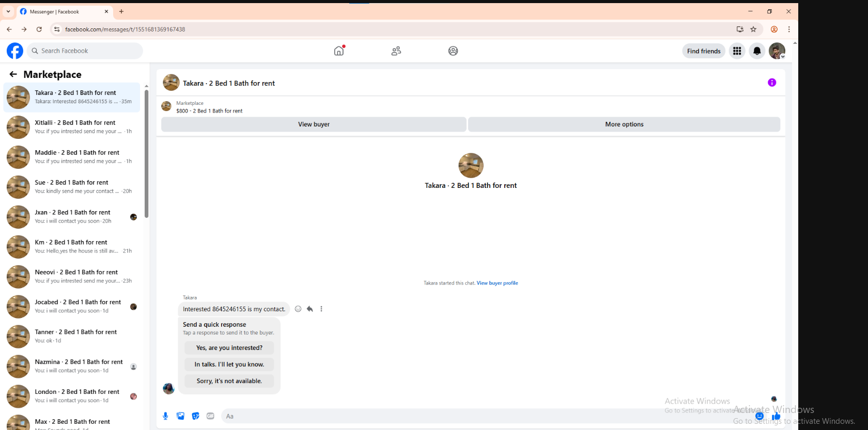Open Chrome's tab search dropdown
The width and height of the screenshot is (868, 430).
8,11
